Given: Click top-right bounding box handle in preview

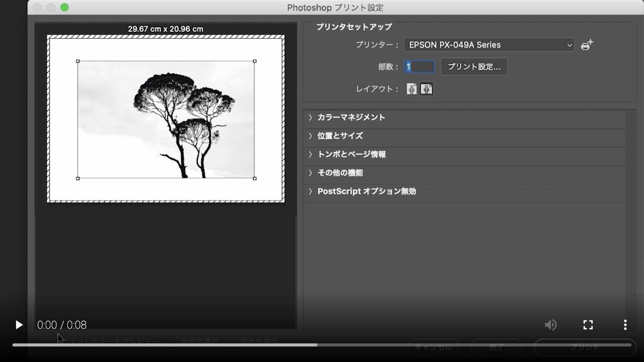Looking at the screenshot, I should click(254, 61).
